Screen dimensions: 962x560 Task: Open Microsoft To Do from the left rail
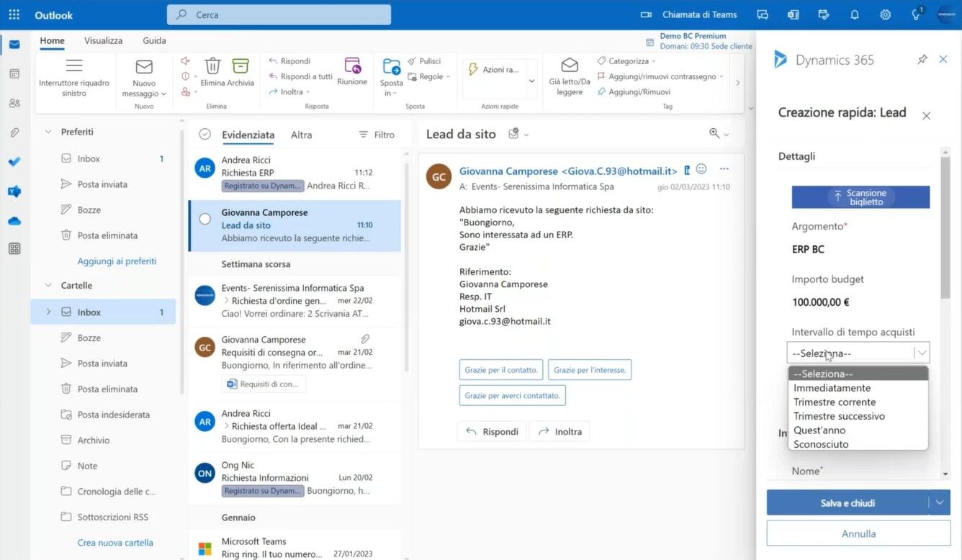click(x=14, y=161)
